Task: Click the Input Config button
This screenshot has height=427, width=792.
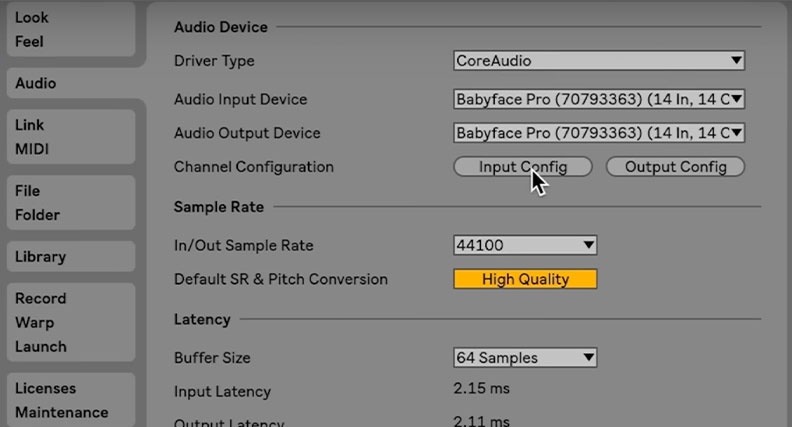Action: 522,167
